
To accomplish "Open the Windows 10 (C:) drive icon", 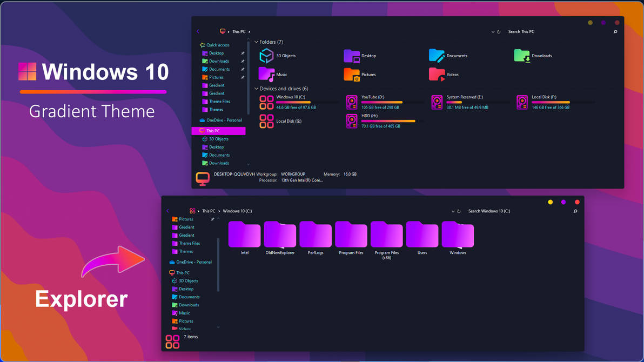I will point(266,102).
